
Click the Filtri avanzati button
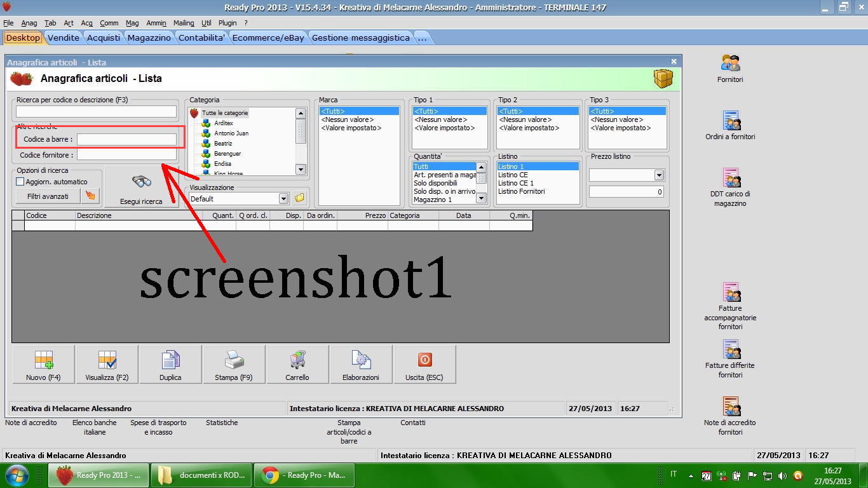(48, 196)
